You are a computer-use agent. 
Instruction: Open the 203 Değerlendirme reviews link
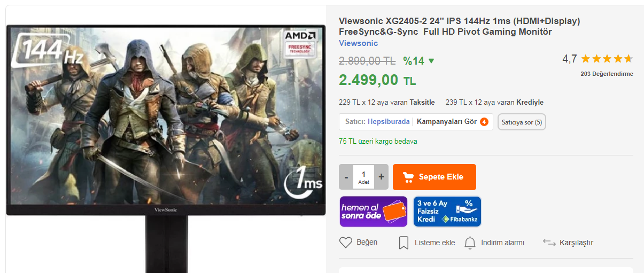[x=607, y=74]
